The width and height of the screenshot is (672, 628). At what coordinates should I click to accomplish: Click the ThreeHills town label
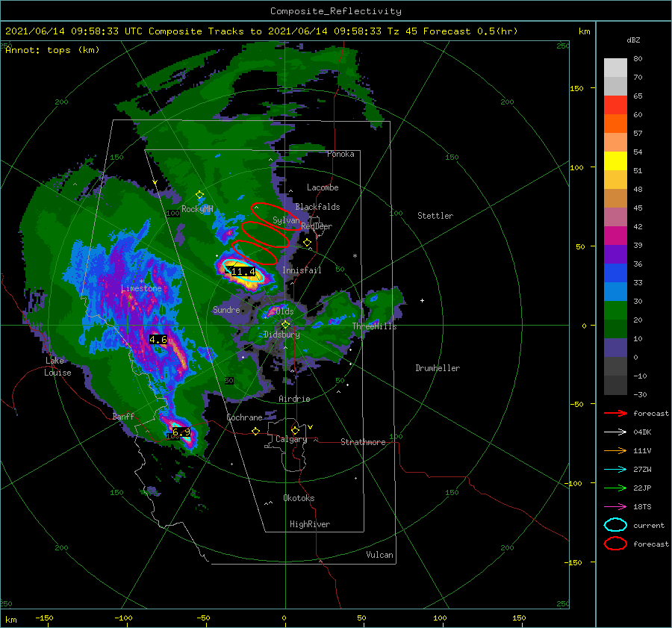[x=374, y=326]
